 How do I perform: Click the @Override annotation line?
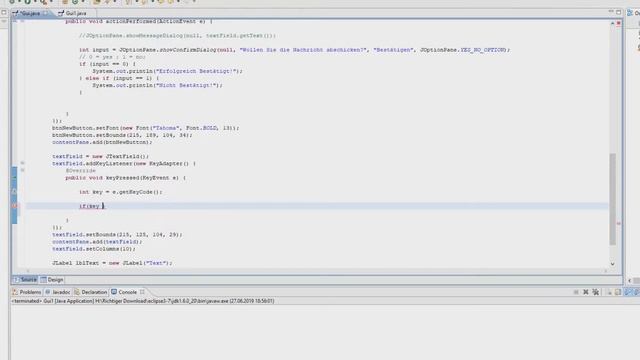tap(81, 171)
